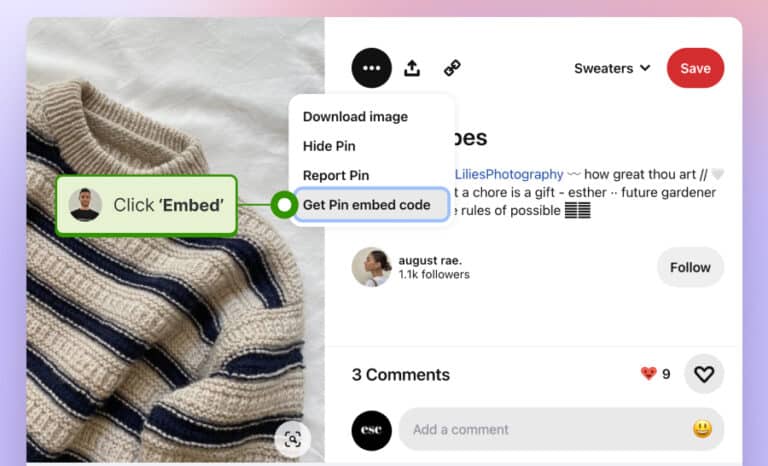The height and width of the screenshot is (466, 768).
Task: Select 'Download image' from the menu
Action: coord(355,117)
